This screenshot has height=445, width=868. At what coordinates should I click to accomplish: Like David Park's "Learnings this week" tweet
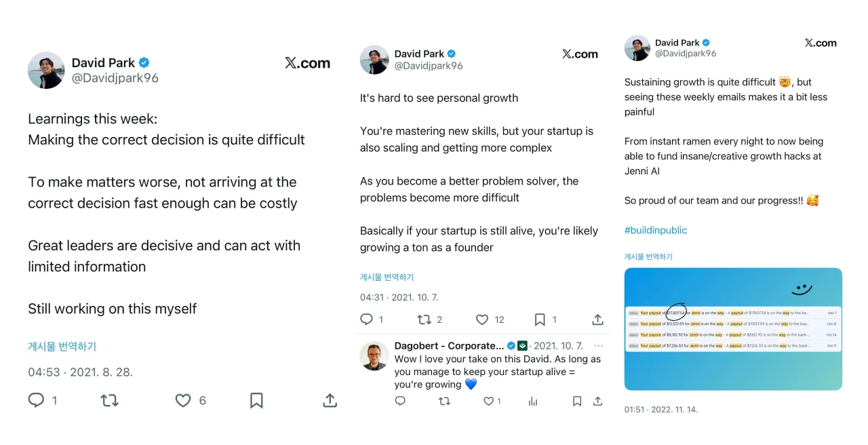(183, 400)
